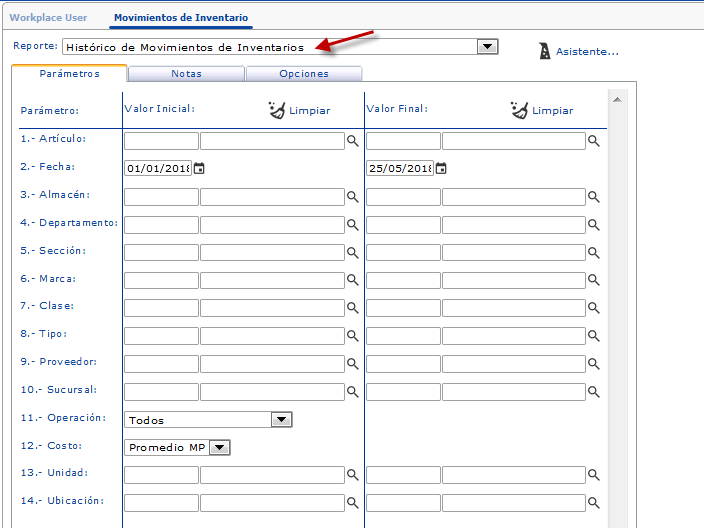
Task: Search initial Proveedor value
Action: point(352,364)
